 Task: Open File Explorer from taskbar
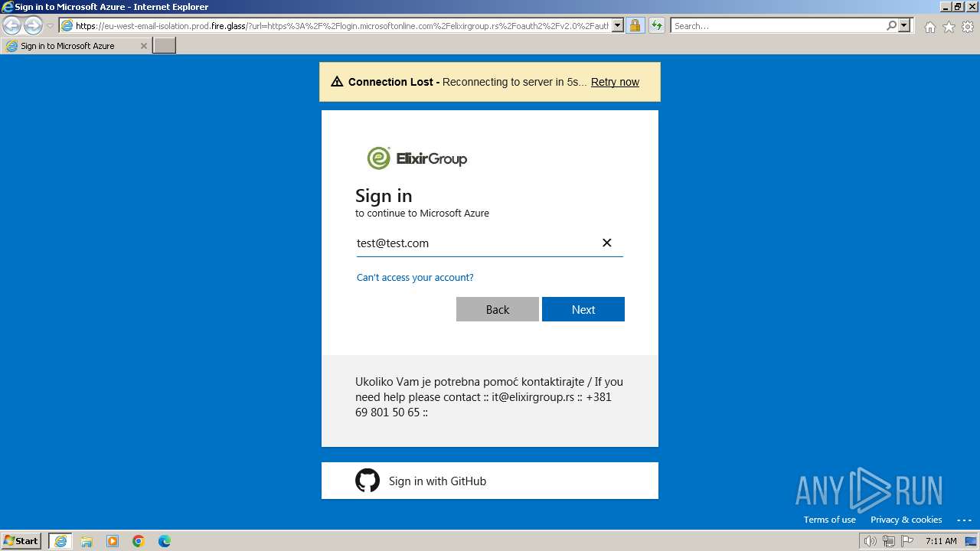coord(87,541)
